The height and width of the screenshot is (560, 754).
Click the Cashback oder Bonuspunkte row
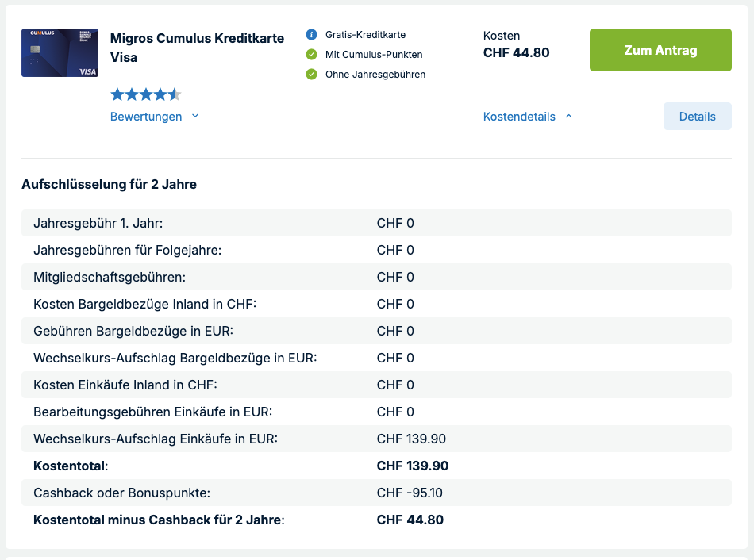[376, 493]
